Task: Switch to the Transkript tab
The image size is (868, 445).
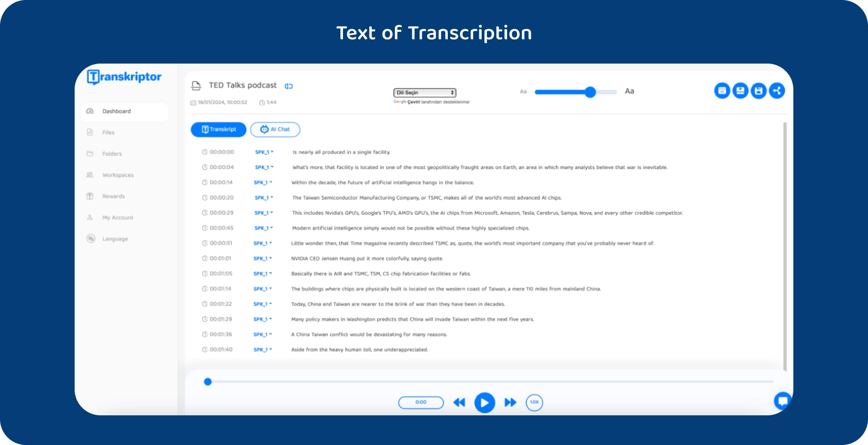Action: tap(219, 129)
